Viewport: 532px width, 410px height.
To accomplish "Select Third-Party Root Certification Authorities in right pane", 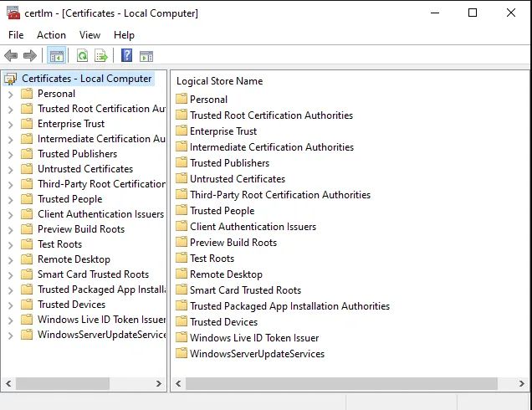I will [x=280, y=195].
